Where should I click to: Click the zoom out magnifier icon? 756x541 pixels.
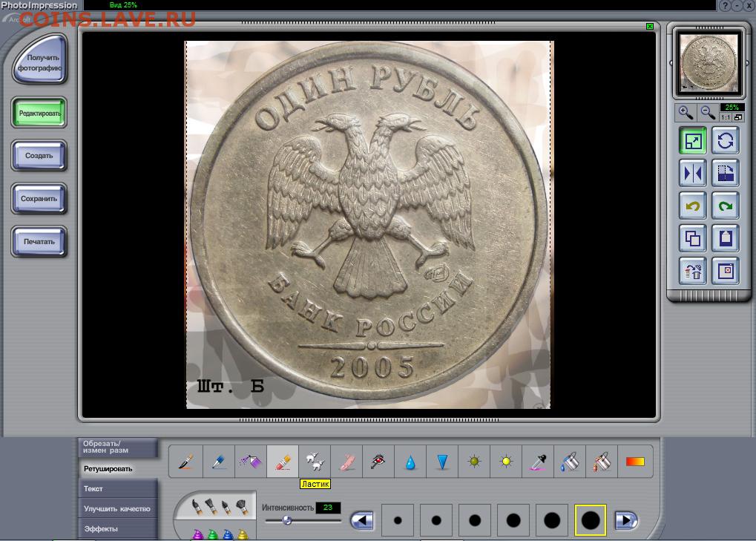click(x=707, y=113)
